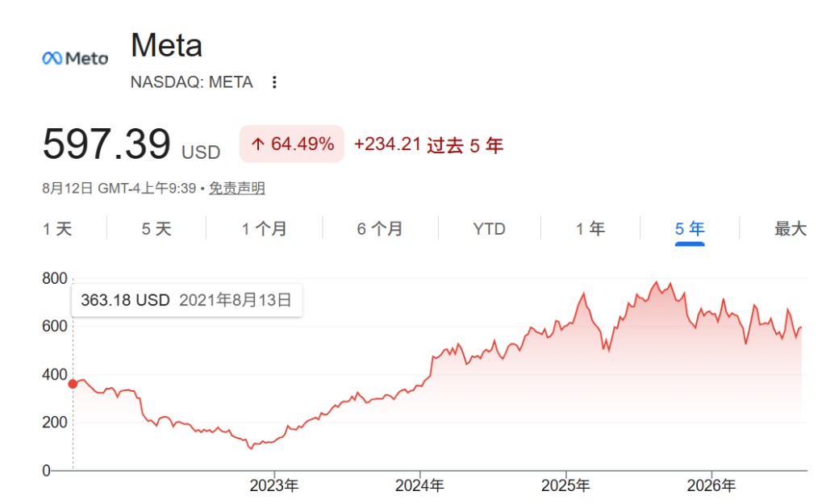Click the upward arrow percentage badge
The image size is (826, 504).
click(x=292, y=144)
